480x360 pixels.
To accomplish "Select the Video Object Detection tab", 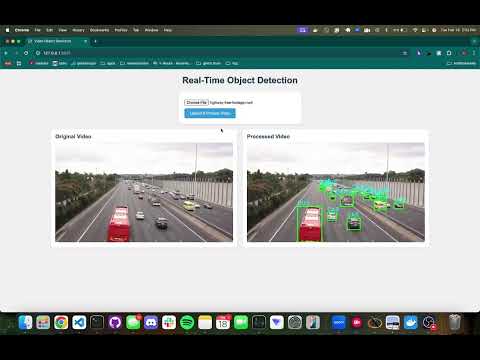I will [57, 41].
